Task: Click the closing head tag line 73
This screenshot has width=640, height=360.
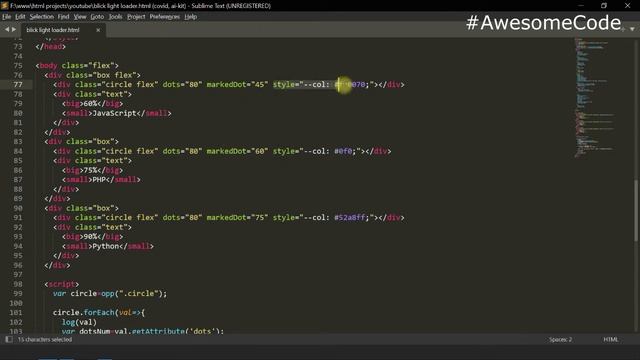Action: point(50,47)
